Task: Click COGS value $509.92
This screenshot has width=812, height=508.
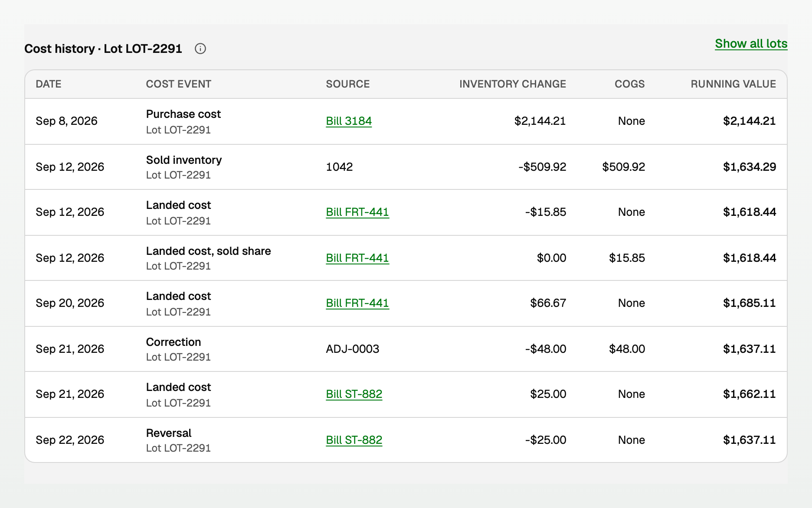Action: (x=623, y=167)
